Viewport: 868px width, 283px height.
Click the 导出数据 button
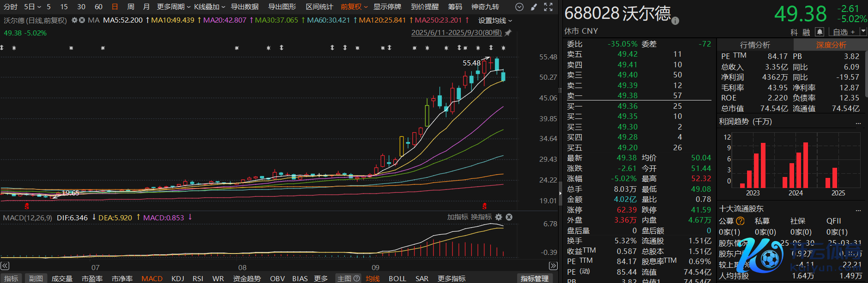[245, 7]
